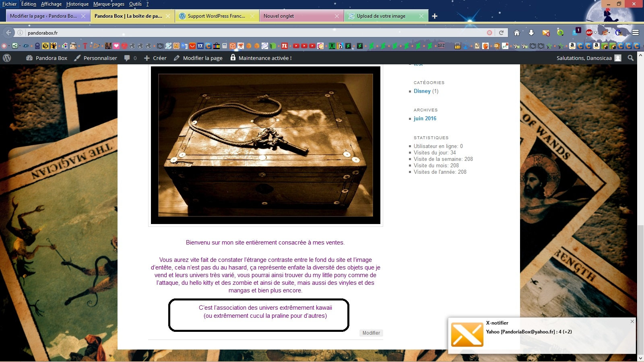Open the calculator bookmark icon

tap(225, 46)
